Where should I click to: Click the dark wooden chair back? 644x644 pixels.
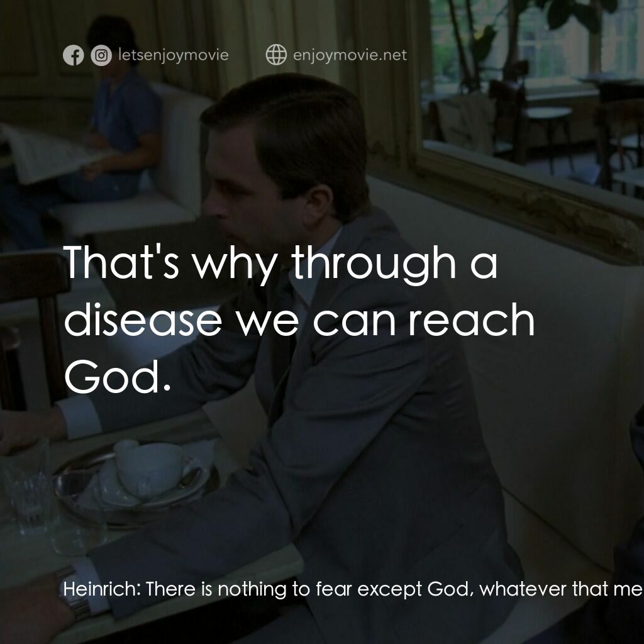35,328
